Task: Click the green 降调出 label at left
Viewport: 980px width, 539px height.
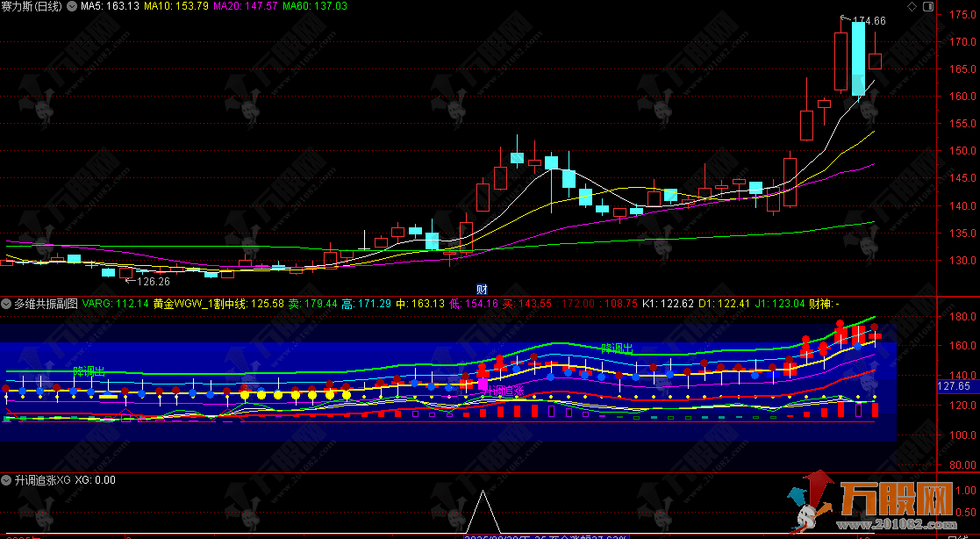Action: coord(89,371)
